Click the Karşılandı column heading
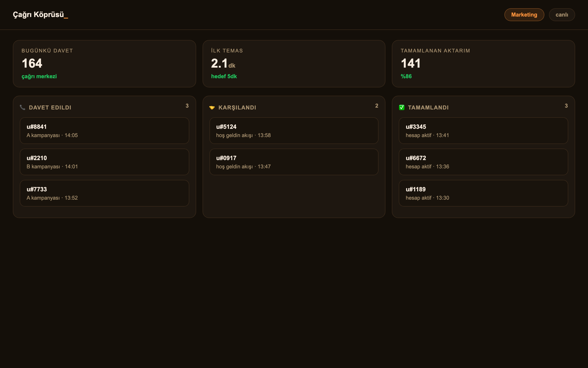The height and width of the screenshot is (368, 588). tap(237, 108)
